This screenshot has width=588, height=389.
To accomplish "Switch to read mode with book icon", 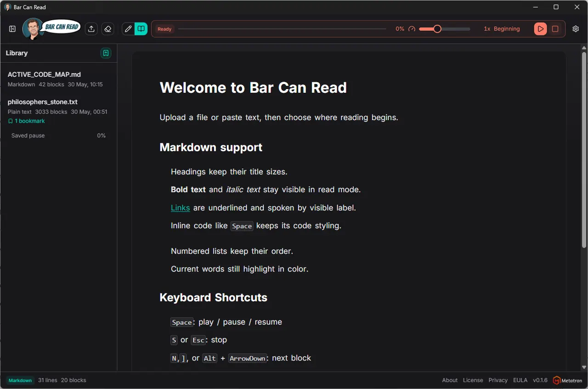I will pos(141,29).
